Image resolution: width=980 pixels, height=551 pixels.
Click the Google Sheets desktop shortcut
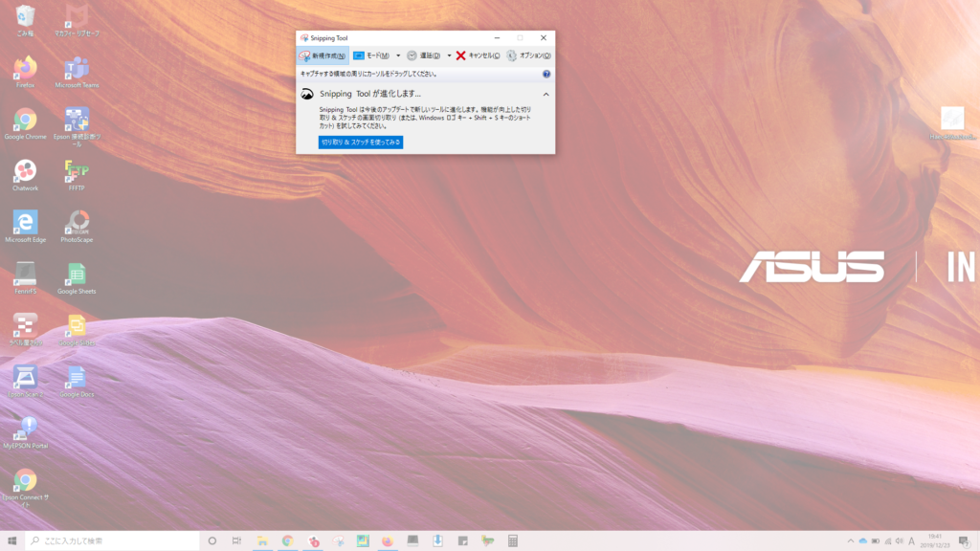pyautogui.click(x=77, y=275)
